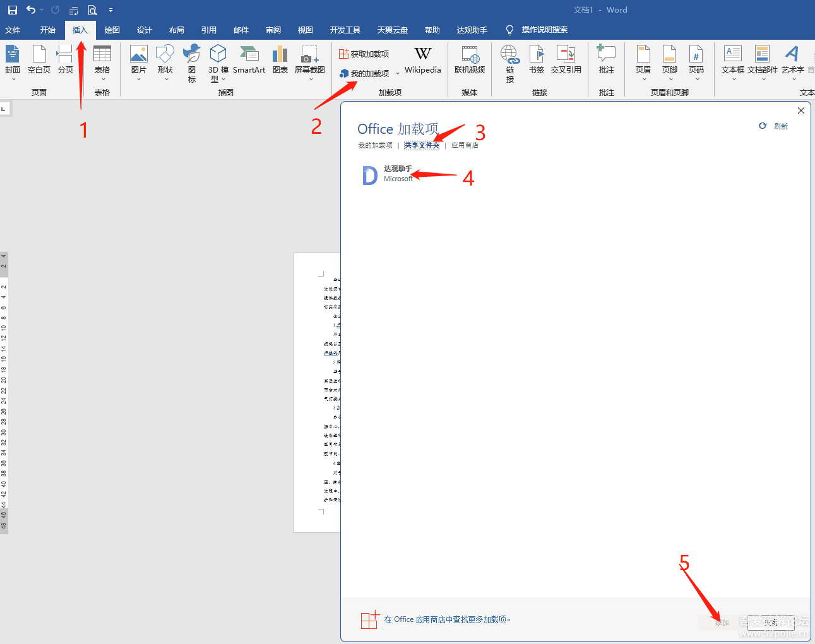Open the header (页眉) menu
The image size is (815, 644).
(643, 63)
